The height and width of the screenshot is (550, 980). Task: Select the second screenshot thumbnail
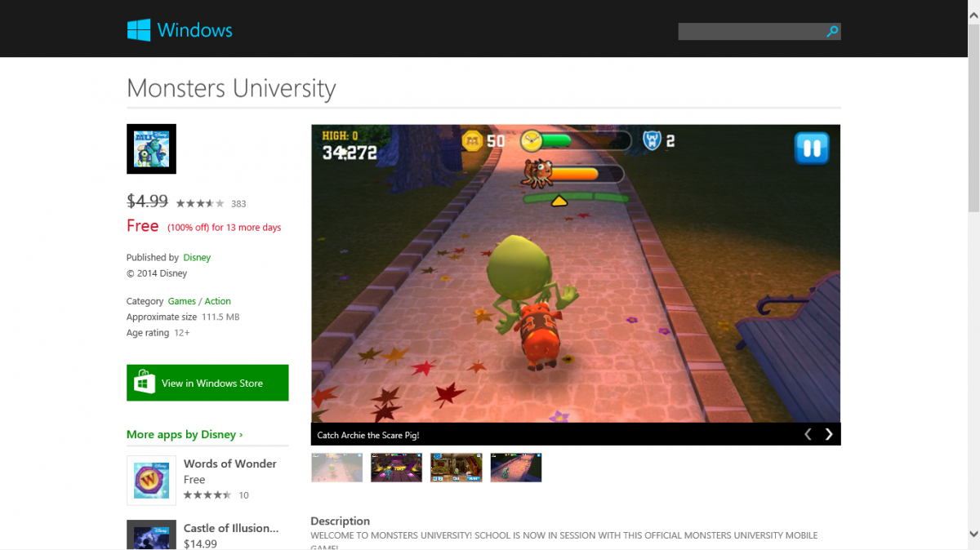coord(396,468)
